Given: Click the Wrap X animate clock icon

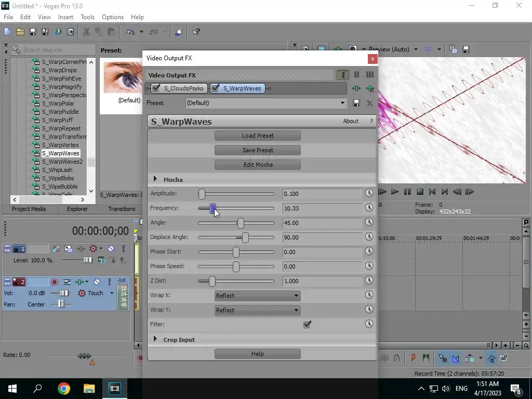Looking at the screenshot, I should 369,295.
